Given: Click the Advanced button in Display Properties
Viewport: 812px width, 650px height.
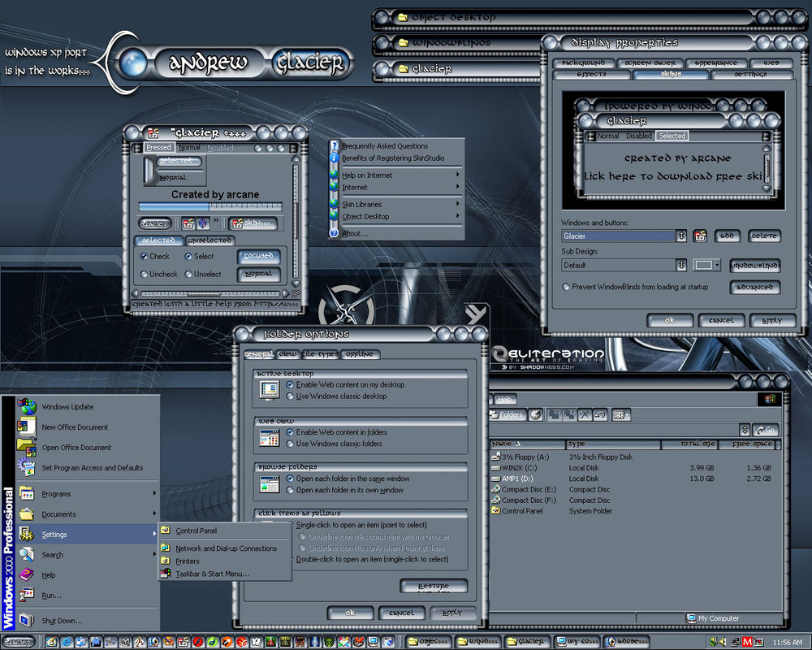Looking at the screenshot, I should point(754,288).
